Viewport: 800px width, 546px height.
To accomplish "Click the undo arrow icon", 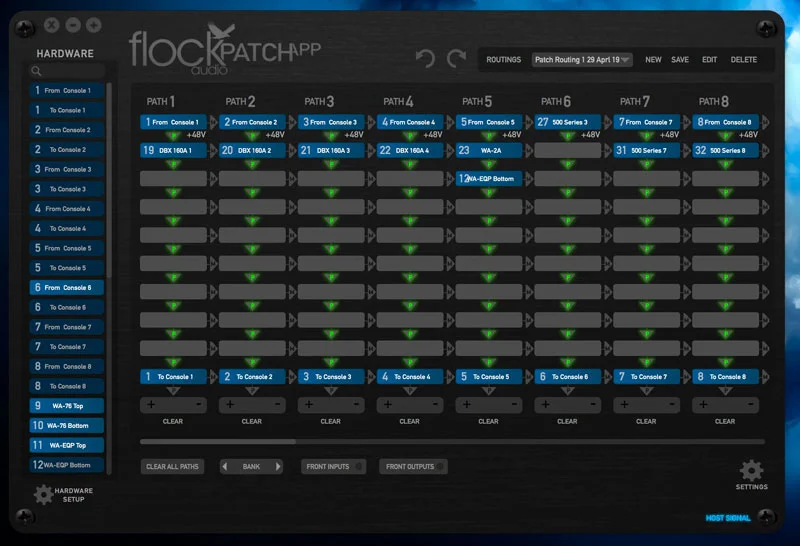I will tap(425, 59).
